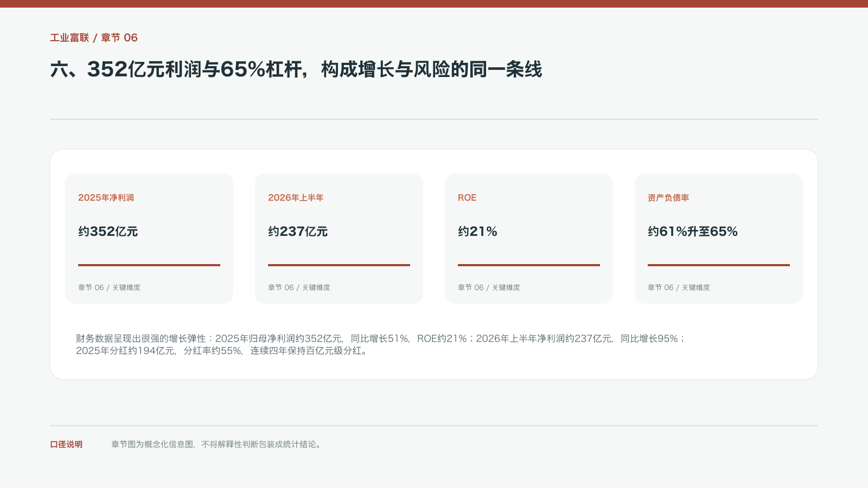Click the summary paragraph starting 财务数据呈现出很强的增长弹性
868x488 pixels.
(381, 344)
